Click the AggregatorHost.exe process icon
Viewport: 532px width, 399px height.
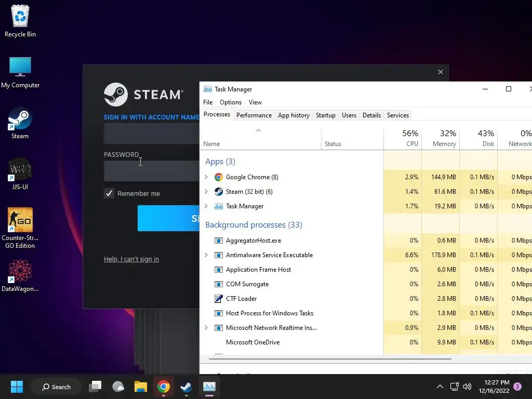click(x=219, y=241)
